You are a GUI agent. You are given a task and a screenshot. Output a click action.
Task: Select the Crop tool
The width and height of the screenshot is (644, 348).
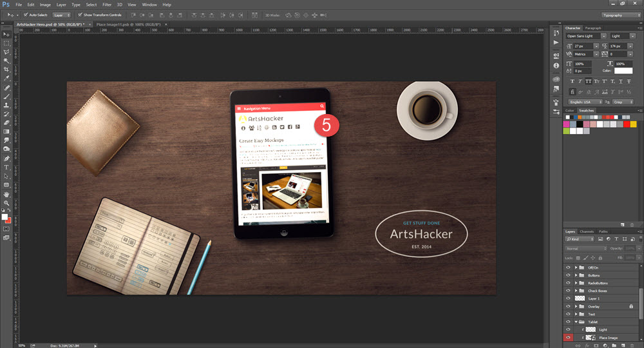pyautogui.click(x=6, y=70)
